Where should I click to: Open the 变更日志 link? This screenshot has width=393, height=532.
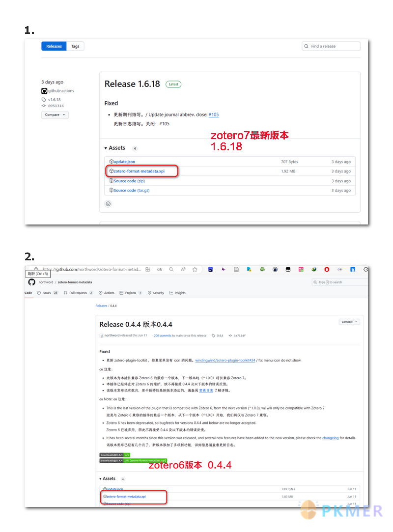pyautogui.click(x=206, y=391)
